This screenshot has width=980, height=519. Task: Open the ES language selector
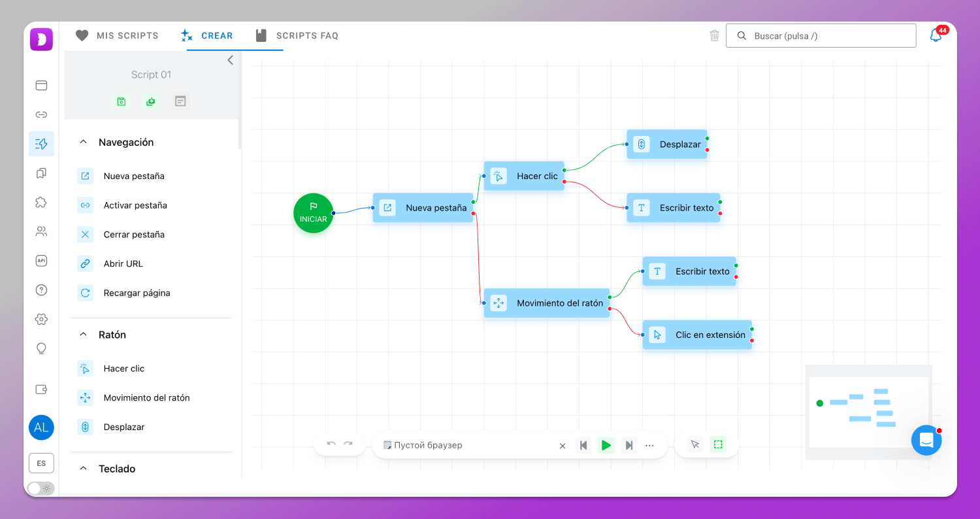[x=41, y=463]
